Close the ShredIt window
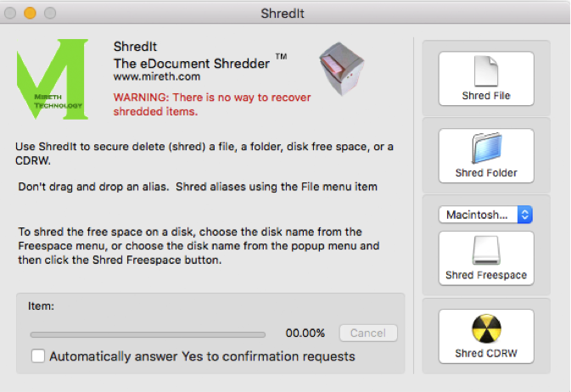This screenshot has width=571, height=392. click(x=11, y=14)
